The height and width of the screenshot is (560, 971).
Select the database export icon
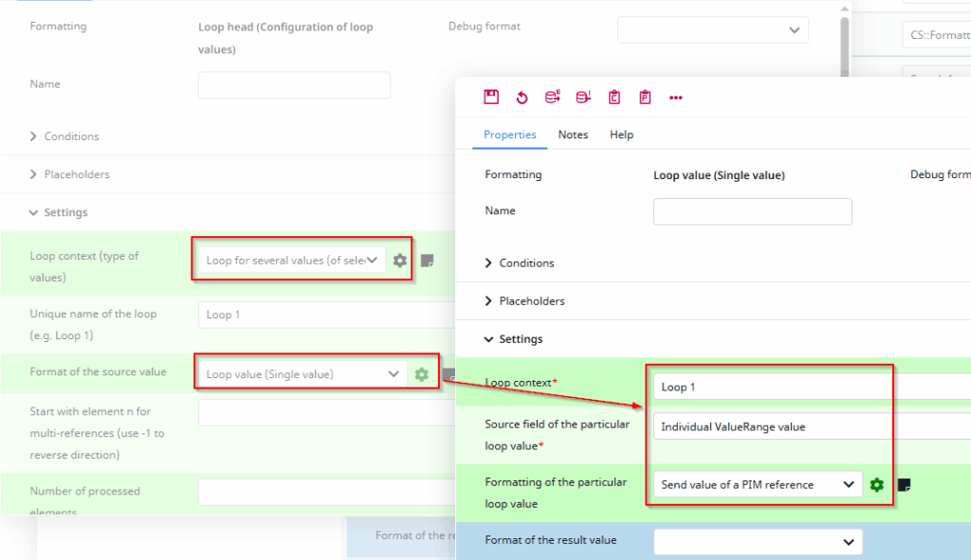[x=551, y=97]
